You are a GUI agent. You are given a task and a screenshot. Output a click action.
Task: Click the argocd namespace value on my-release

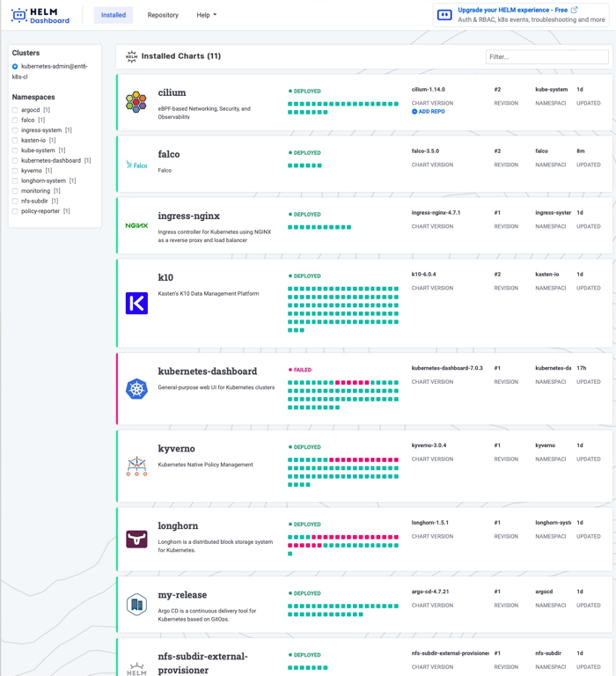pyautogui.click(x=544, y=591)
